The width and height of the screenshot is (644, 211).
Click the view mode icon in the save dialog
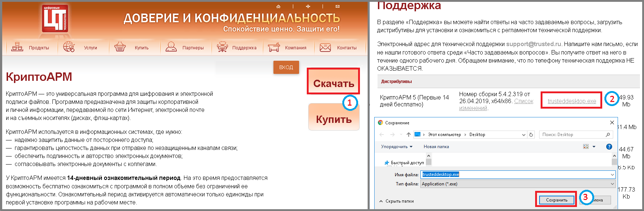[586, 147]
